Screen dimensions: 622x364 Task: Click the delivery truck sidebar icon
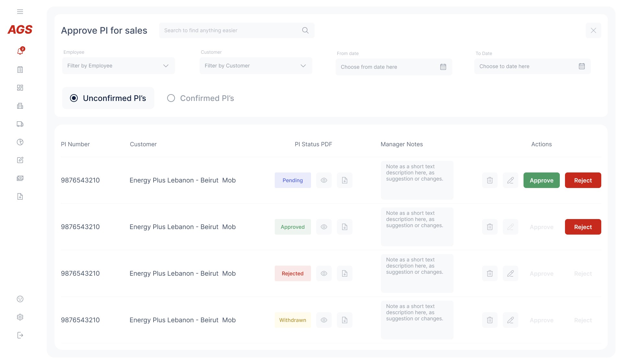pyautogui.click(x=20, y=124)
